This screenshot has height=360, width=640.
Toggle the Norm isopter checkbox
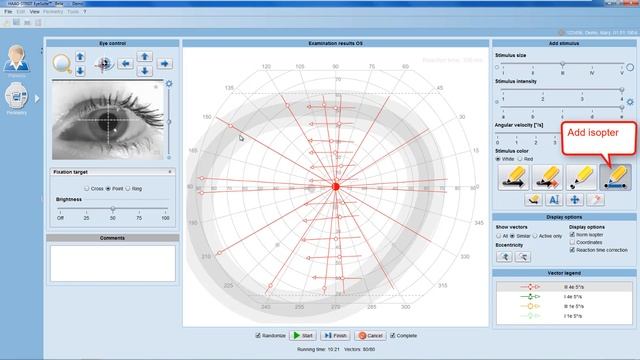(572, 234)
